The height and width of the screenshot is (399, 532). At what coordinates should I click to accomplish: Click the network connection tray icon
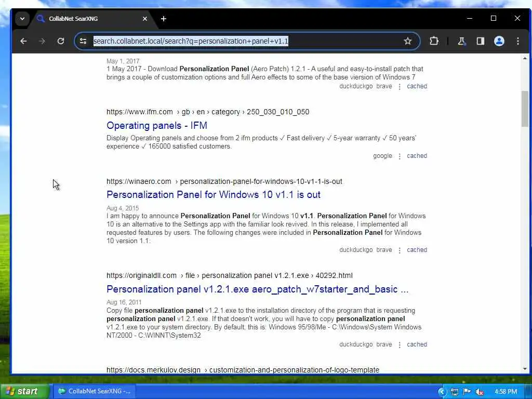(455, 392)
